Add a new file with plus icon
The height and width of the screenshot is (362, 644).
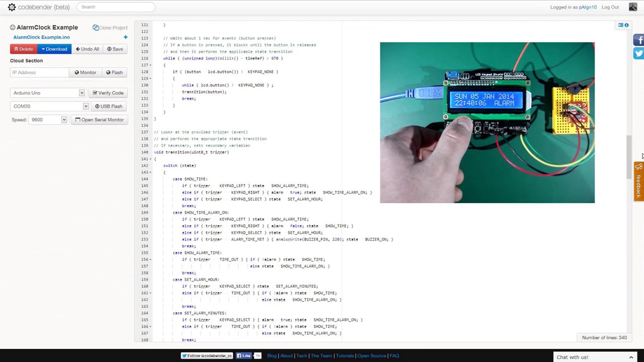(125, 37)
